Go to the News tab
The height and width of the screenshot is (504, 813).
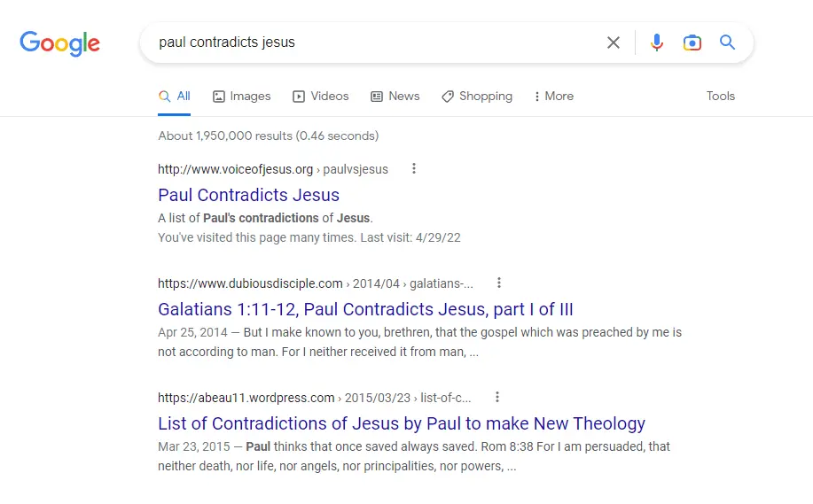[395, 96]
